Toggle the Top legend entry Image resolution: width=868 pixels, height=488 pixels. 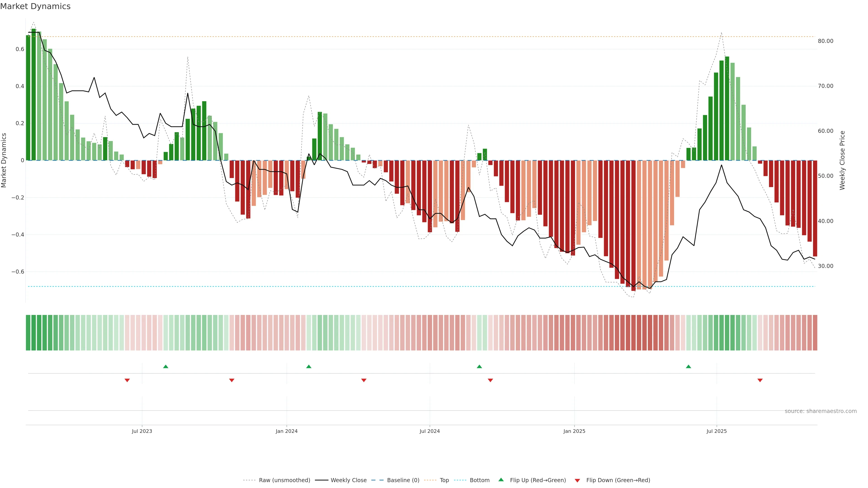coord(444,480)
